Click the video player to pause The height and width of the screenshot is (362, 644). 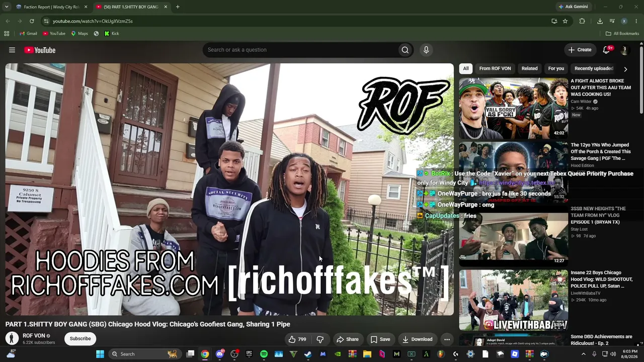click(x=229, y=190)
